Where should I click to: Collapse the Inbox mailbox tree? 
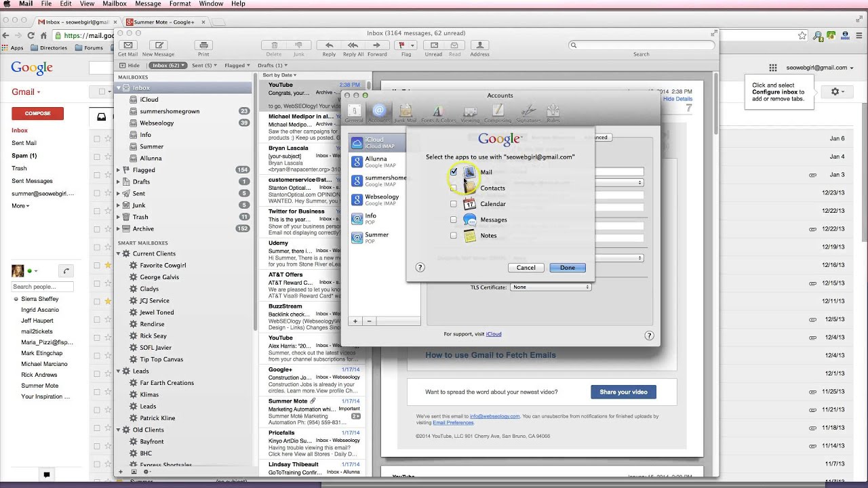119,88
